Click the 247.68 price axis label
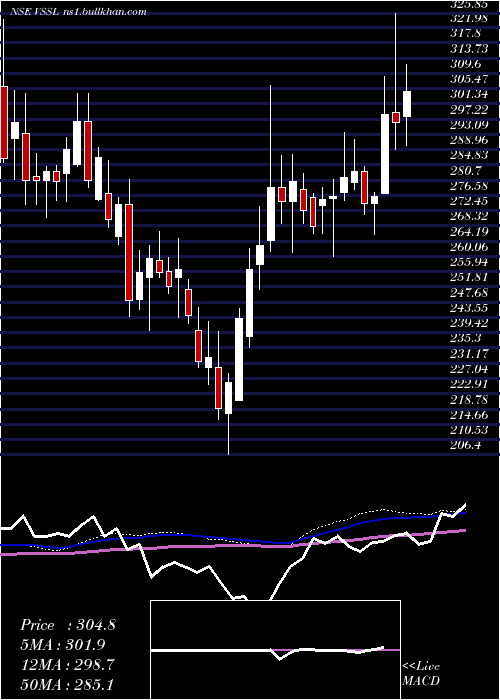Image resolution: width=500 pixels, height=700 pixels. coord(469,292)
